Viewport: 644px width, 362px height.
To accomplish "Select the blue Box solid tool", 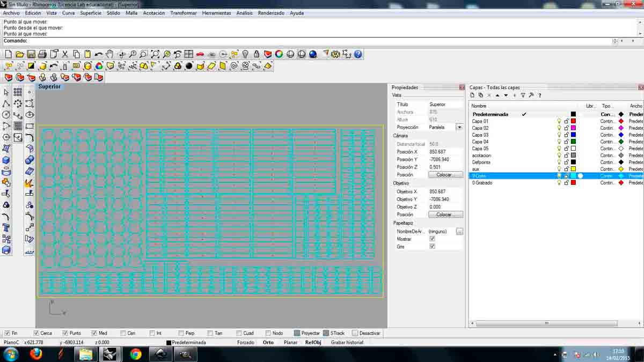I will pos(6,160).
